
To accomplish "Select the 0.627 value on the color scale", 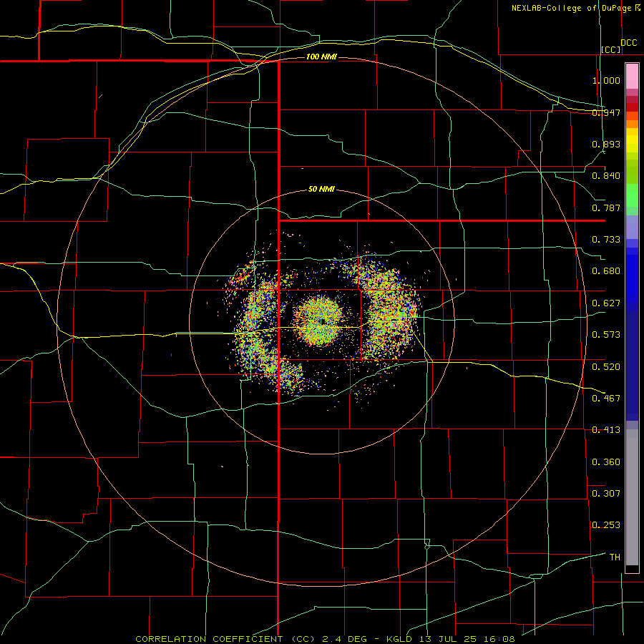I will coord(606,303).
